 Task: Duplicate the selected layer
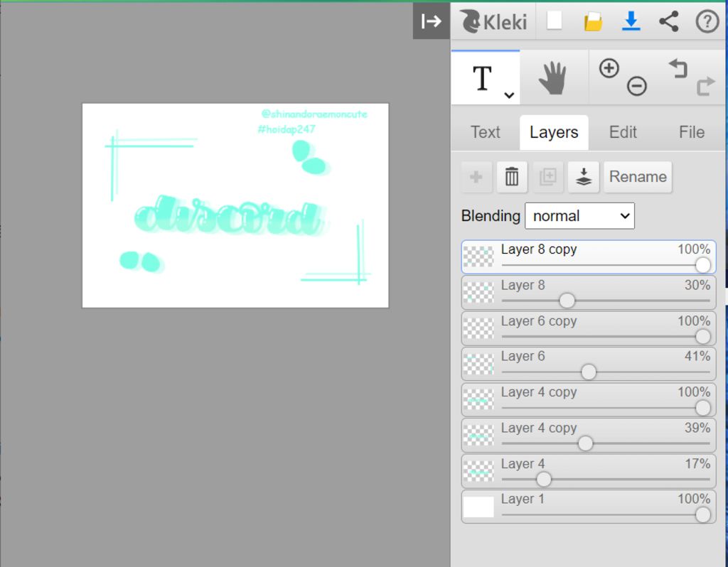pos(548,177)
